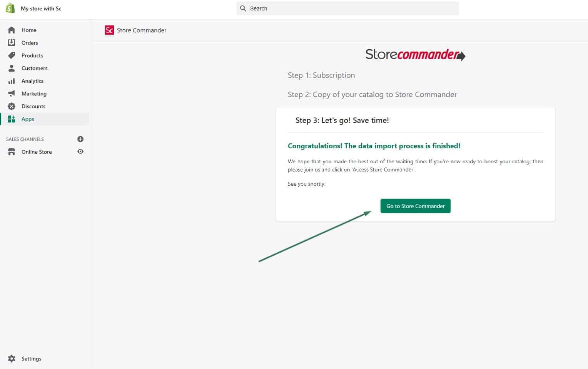Viewport: 588px width, 369px height.
Task: Click the Customers person icon
Action: [x=12, y=68]
